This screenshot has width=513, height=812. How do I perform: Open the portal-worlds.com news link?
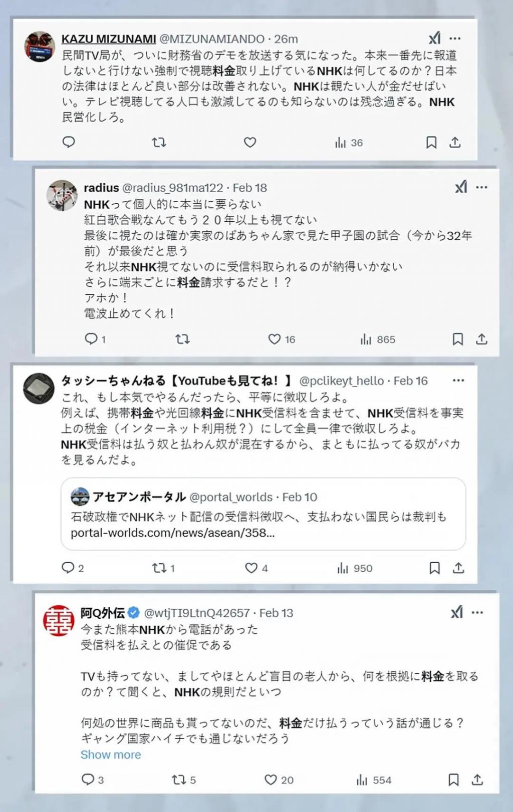pyautogui.click(x=173, y=533)
